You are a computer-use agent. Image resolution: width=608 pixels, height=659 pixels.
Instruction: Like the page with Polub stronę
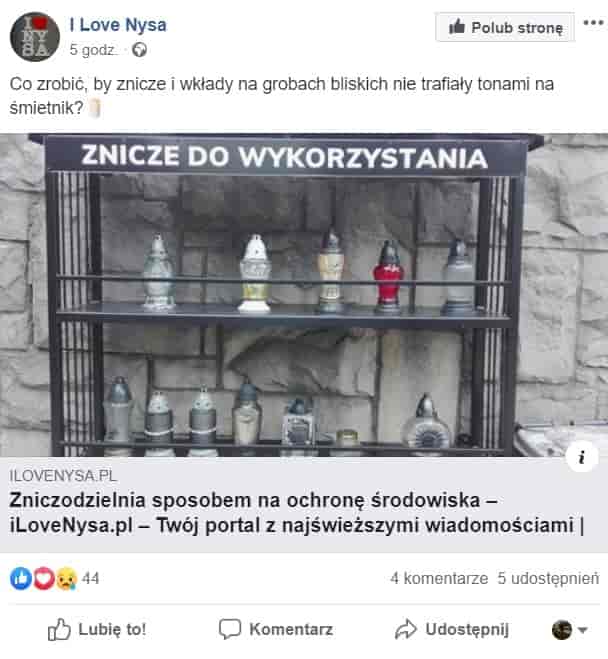pos(505,27)
